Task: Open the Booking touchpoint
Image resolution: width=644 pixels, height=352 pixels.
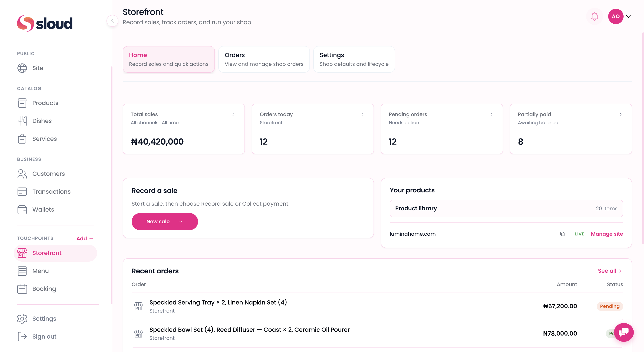Action: point(44,289)
